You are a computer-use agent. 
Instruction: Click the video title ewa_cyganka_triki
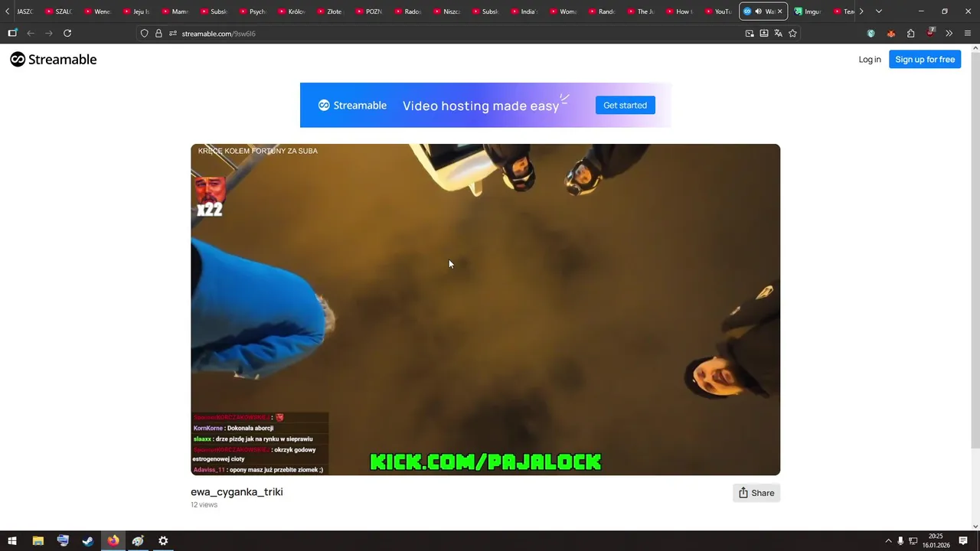(x=237, y=492)
